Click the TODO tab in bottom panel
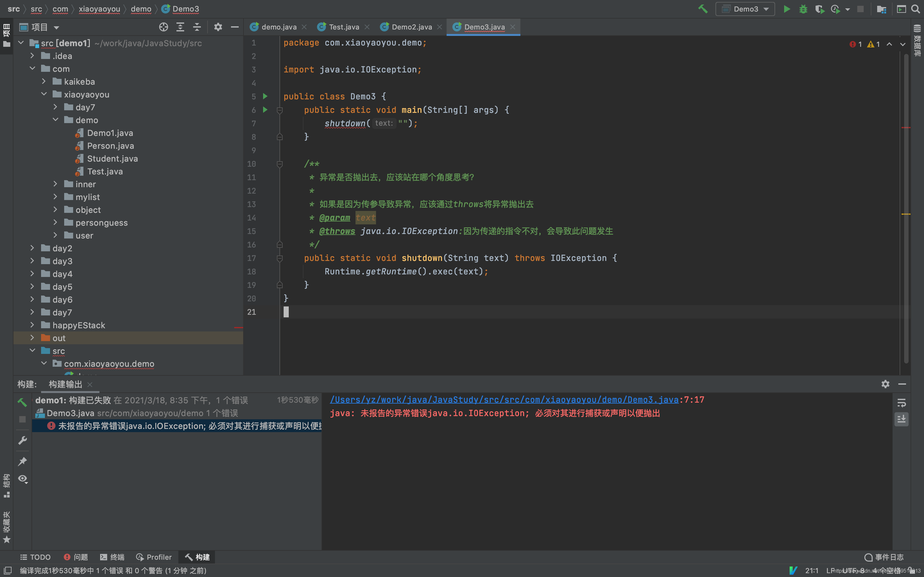Screen dimensions: 924x577 (36, 556)
